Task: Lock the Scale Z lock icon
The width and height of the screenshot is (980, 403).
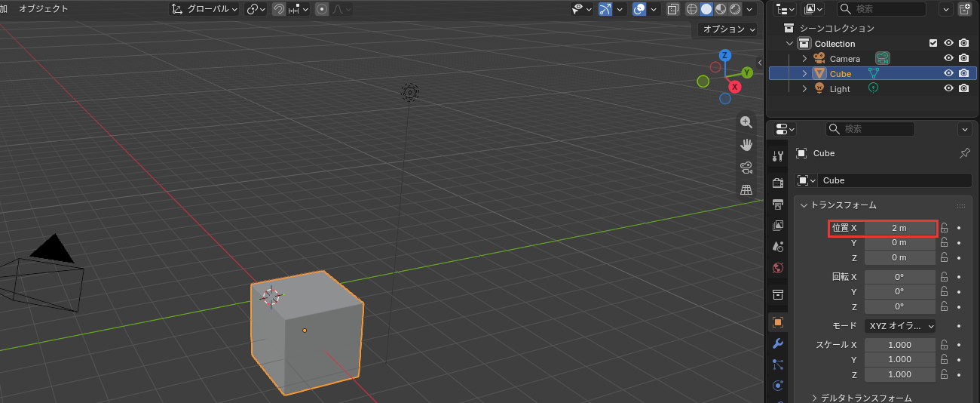Action: 944,374
